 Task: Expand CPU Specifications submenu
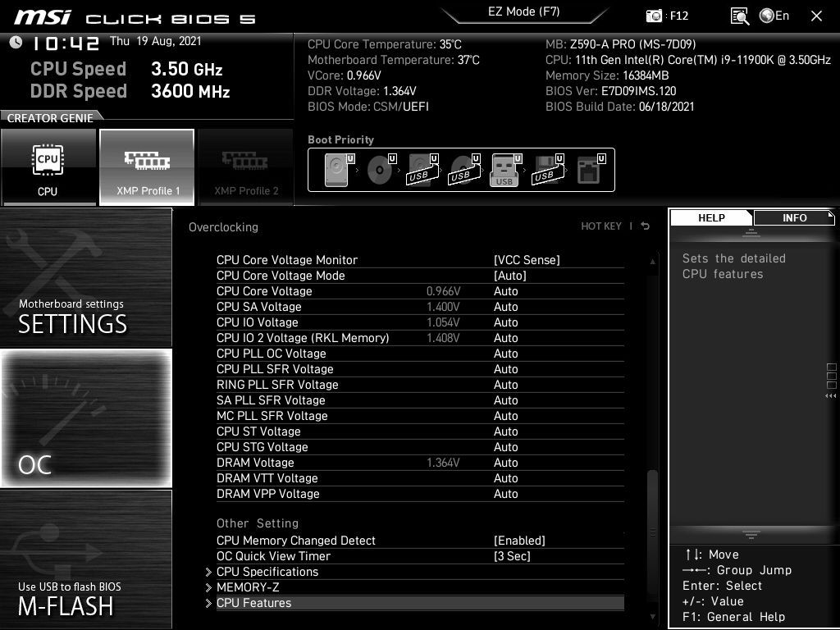click(x=420, y=572)
